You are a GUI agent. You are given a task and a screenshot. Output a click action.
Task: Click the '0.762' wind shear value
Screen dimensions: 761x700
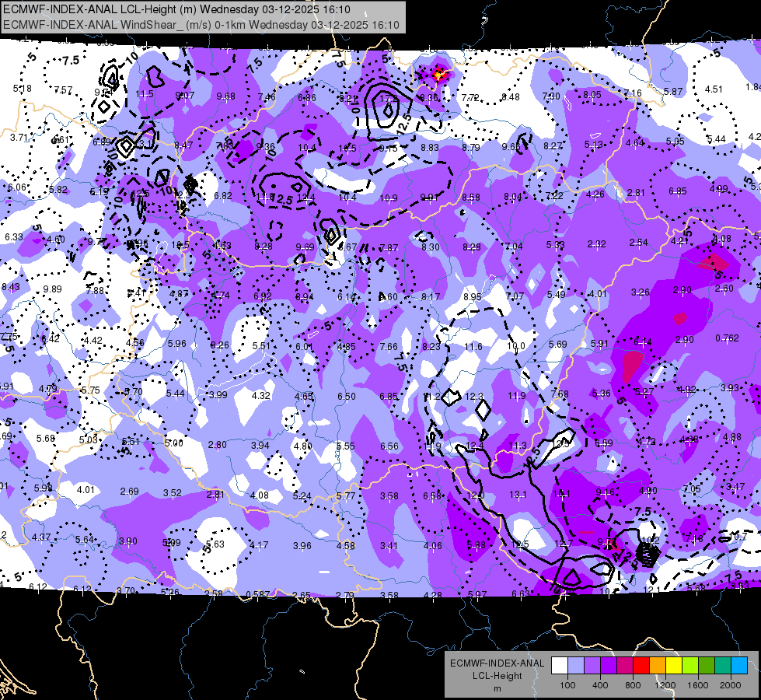(x=727, y=338)
